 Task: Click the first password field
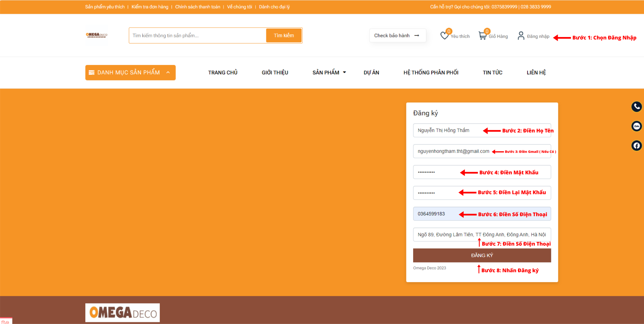482,172
